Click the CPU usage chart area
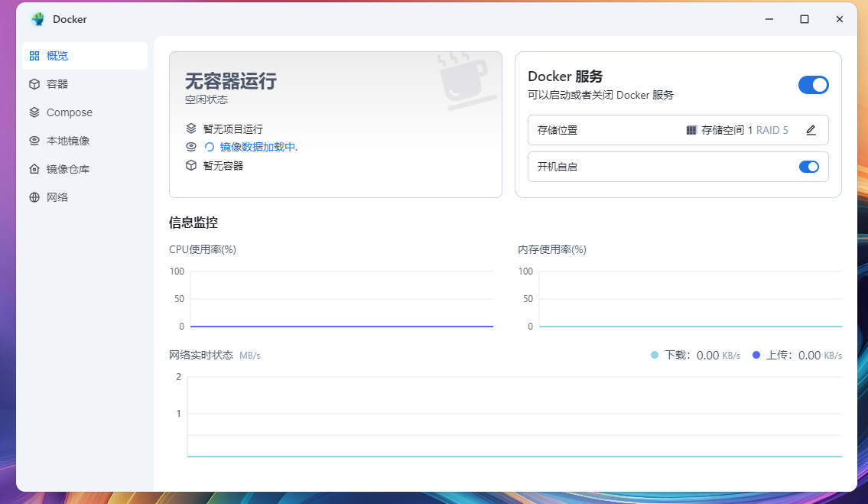The image size is (868, 504). 342,299
